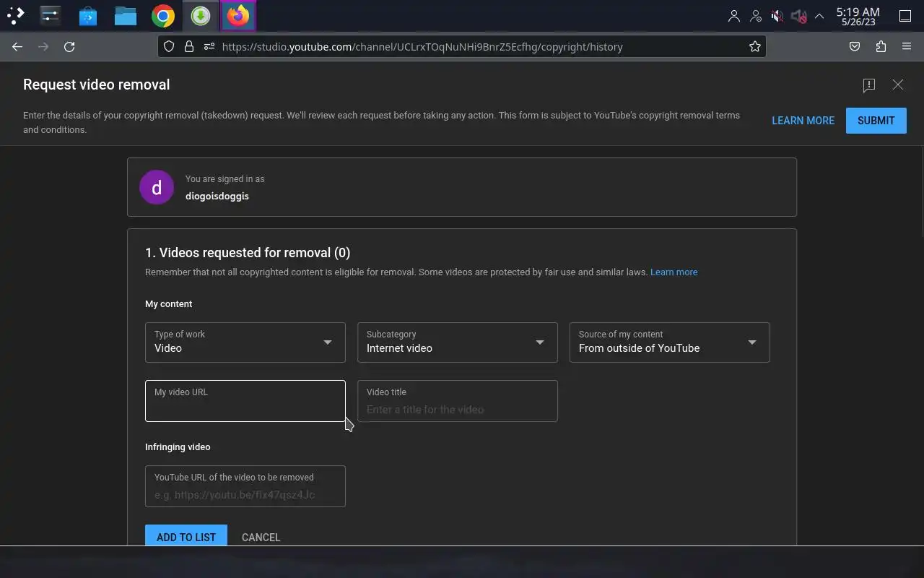Click the SUBMIT button
This screenshot has height=578, width=924.
pyautogui.click(x=876, y=121)
